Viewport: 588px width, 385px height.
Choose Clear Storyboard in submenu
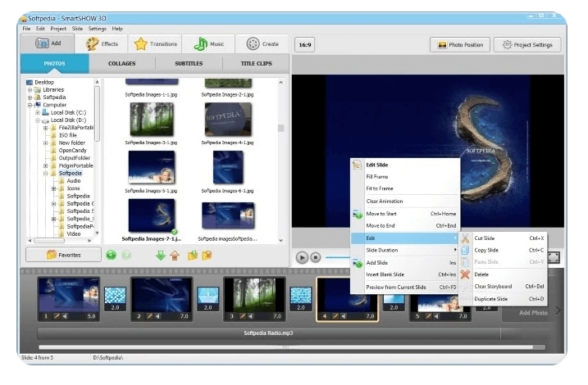pyautogui.click(x=503, y=287)
